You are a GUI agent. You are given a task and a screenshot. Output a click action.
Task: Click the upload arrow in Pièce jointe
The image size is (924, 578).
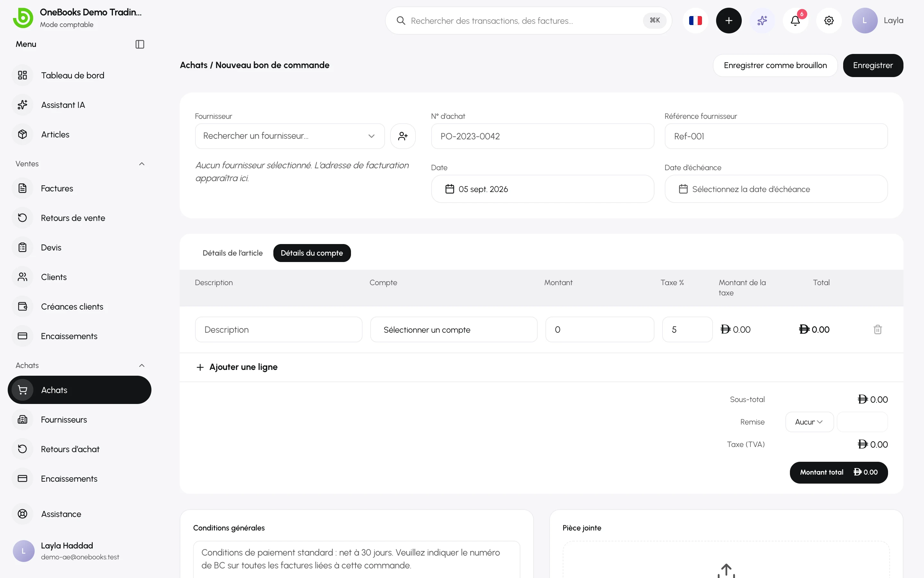click(726, 571)
